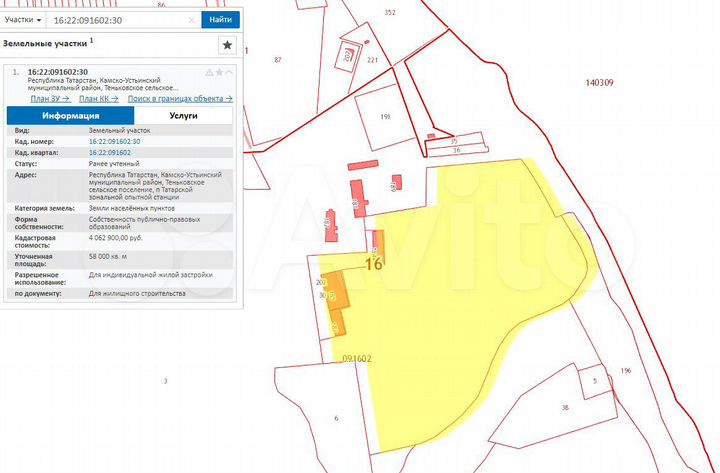The image size is (720, 473).
Task: Open cadastral quarter 16:22:091602 link
Action: point(110,152)
